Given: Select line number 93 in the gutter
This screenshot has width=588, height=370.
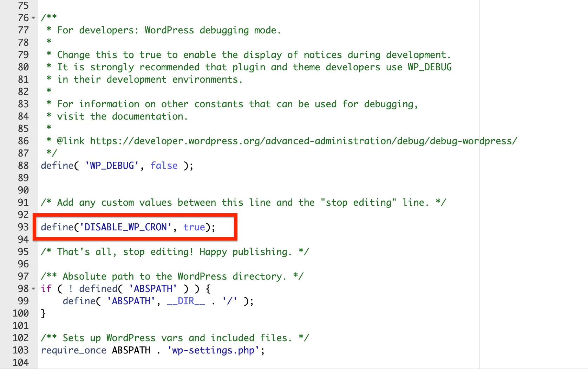Looking at the screenshot, I should [x=23, y=227].
